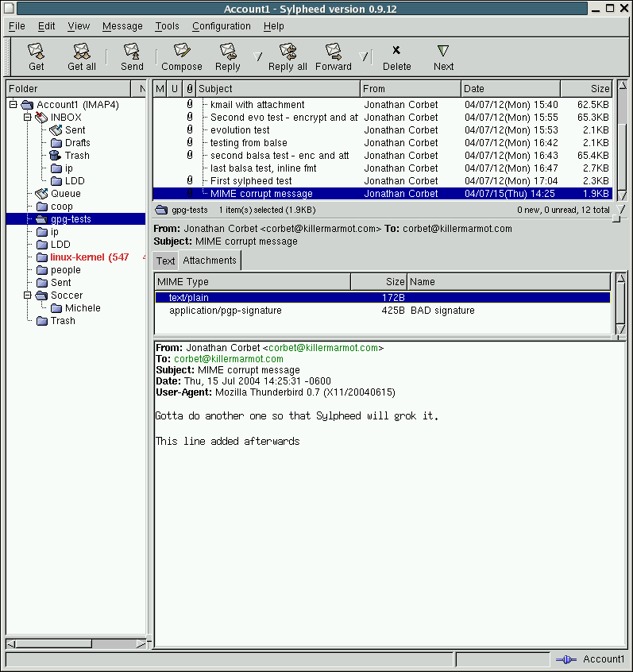Screen dimensions: 633x672
Task: Select the INBOX folder icon
Action: pos(41,117)
